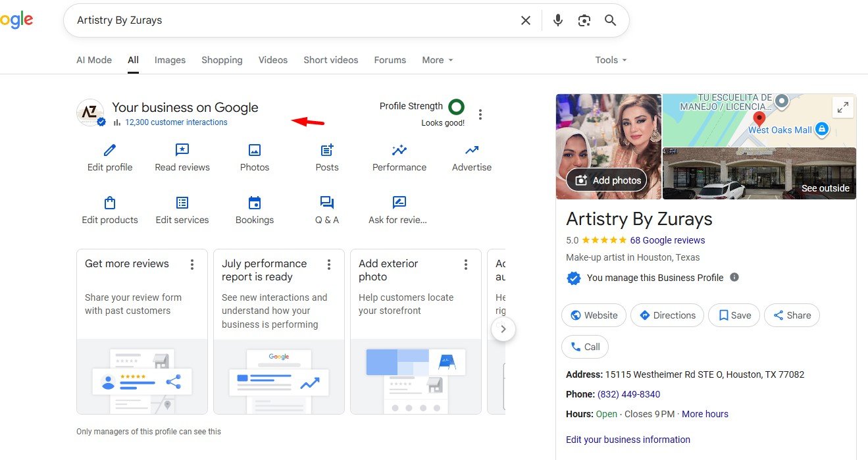868x460 pixels.
Task: Click the Directions button
Action: 667,315
